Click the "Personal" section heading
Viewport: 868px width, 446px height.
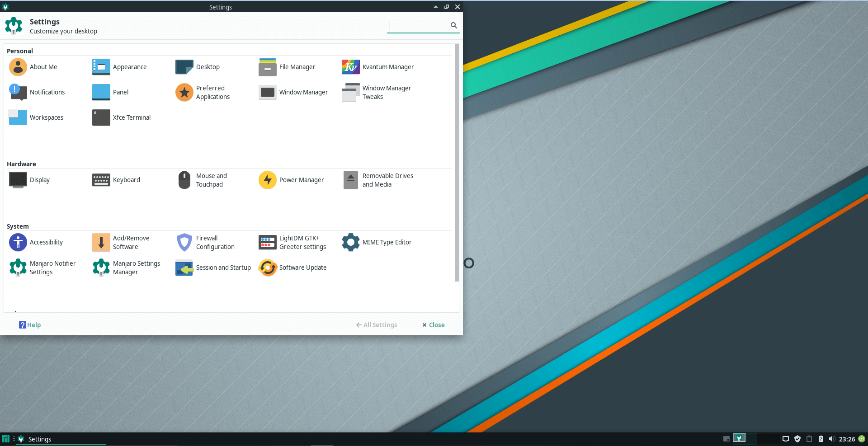pyautogui.click(x=20, y=51)
